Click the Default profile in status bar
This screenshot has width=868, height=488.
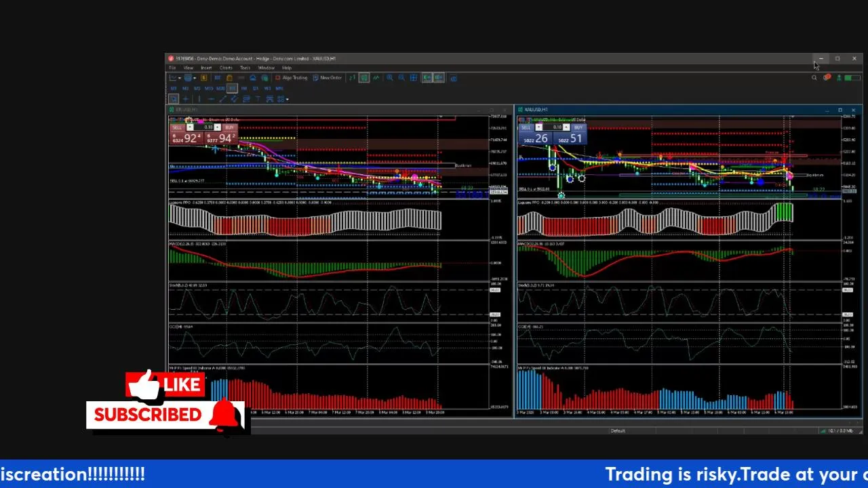(618, 431)
